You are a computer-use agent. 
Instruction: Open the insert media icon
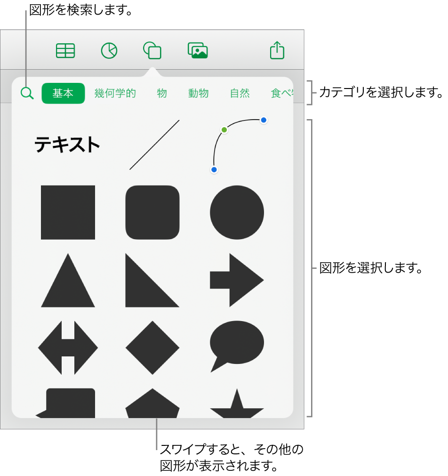(198, 50)
